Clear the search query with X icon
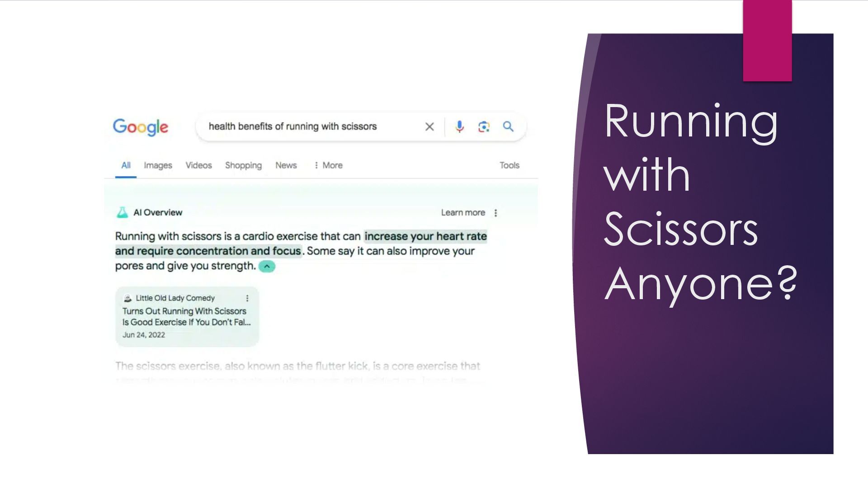 tap(429, 127)
